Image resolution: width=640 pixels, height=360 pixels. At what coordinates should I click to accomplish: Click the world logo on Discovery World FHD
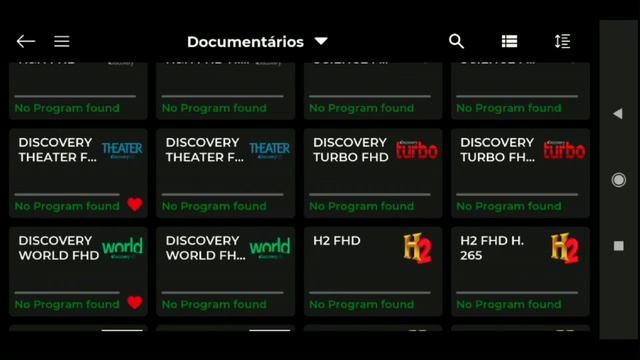(x=122, y=247)
